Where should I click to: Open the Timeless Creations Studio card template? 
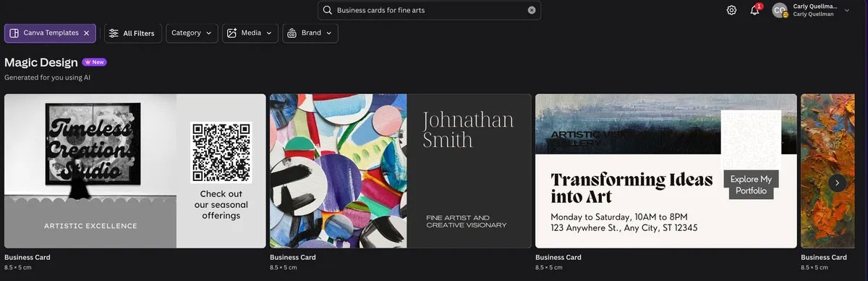click(x=135, y=171)
